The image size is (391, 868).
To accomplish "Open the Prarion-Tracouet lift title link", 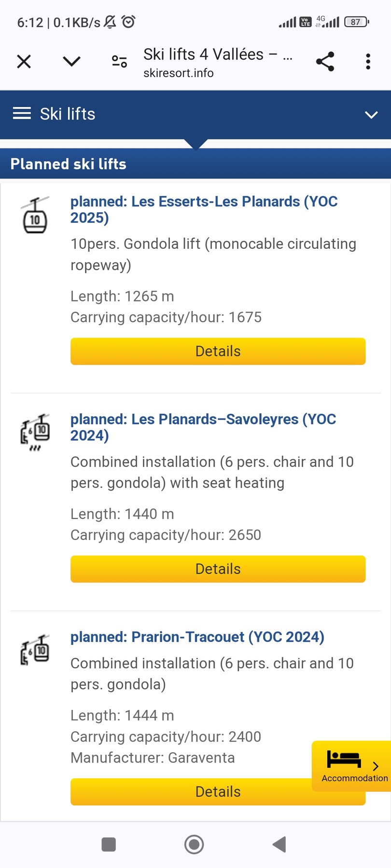I will [x=197, y=637].
